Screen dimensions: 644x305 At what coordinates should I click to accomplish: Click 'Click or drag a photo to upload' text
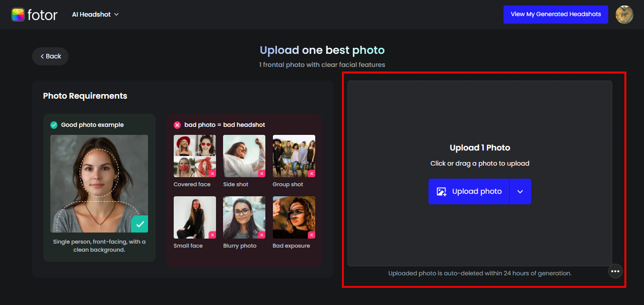tap(480, 164)
